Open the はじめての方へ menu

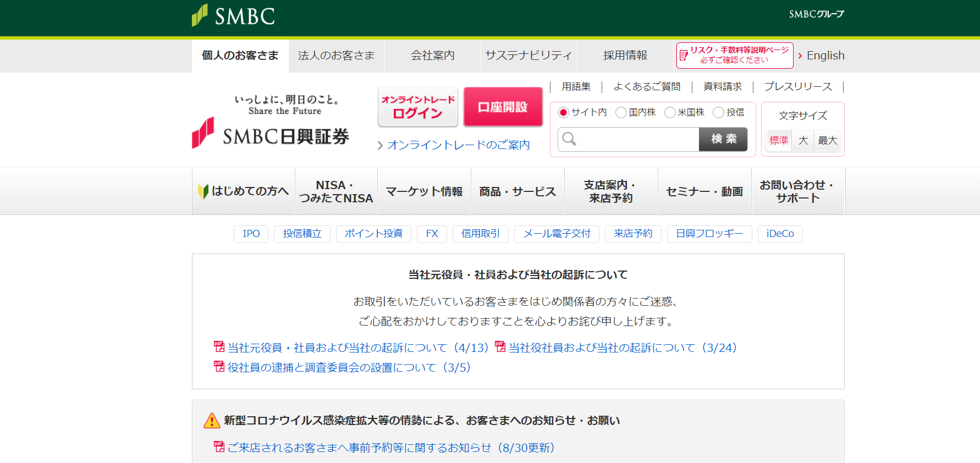244,191
